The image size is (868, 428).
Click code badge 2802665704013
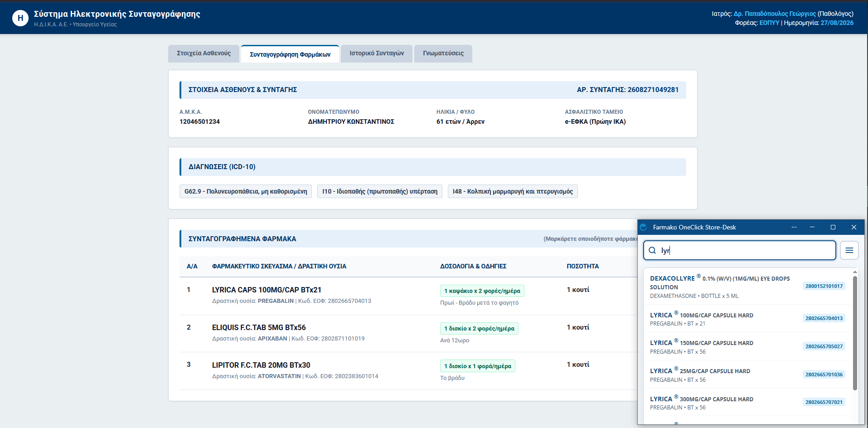coord(824,318)
